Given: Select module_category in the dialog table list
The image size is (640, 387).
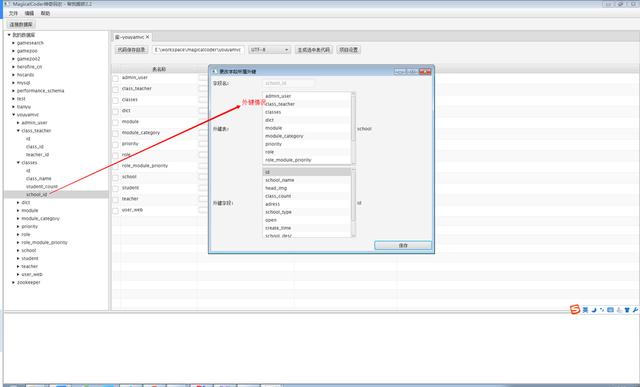Looking at the screenshot, I should point(307,136).
